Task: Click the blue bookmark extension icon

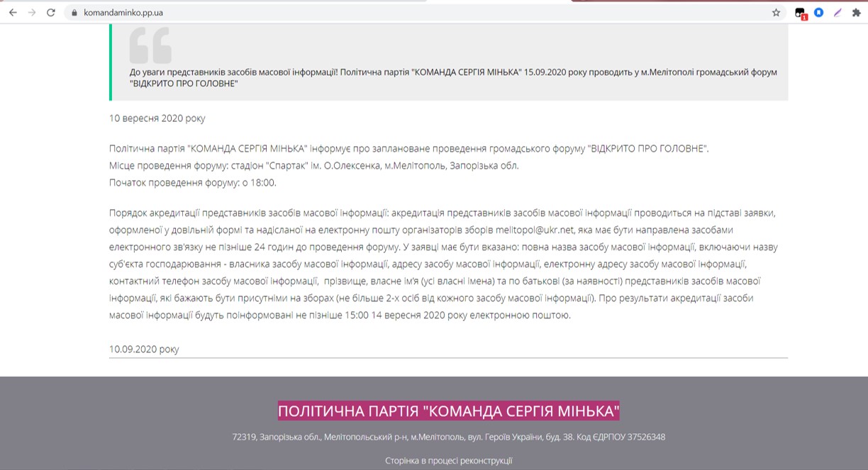Action: click(x=818, y=13)
